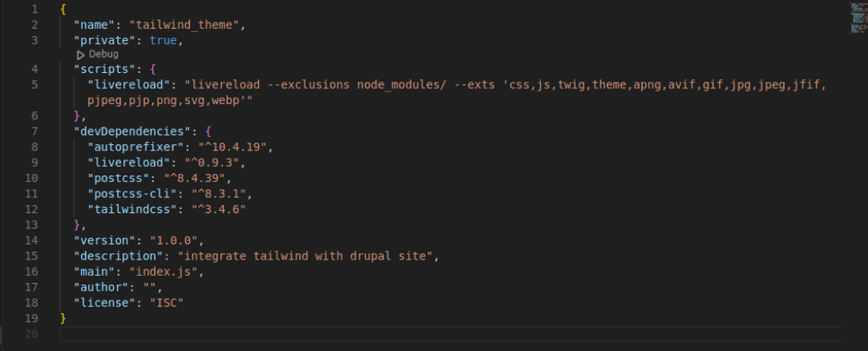Click the "autoprefixer" dependency name
The height and width of the screenshot is (351, 868).
point(131,147)
